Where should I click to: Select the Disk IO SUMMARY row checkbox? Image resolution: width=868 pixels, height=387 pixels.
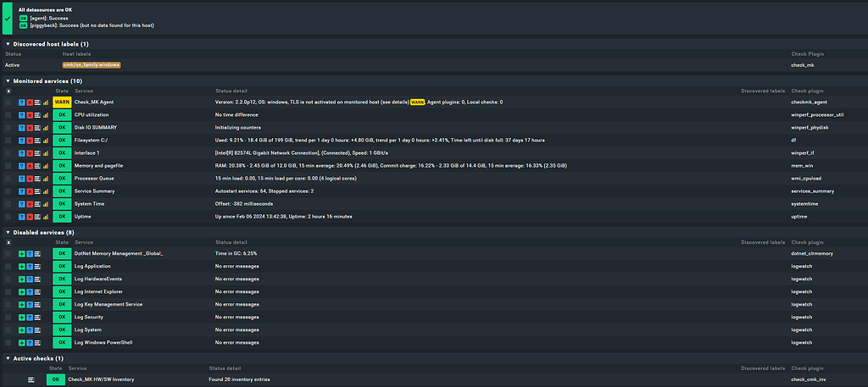8,127
